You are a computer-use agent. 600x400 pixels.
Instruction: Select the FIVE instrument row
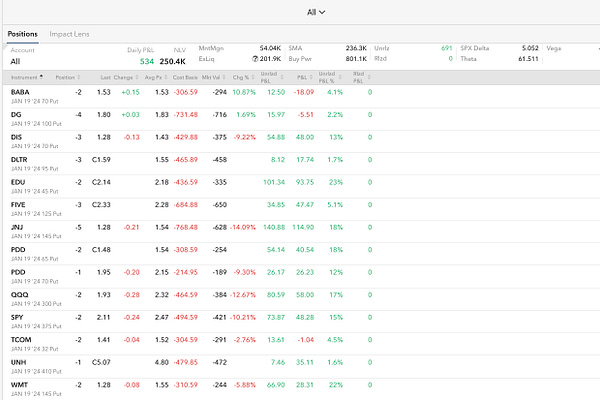pyautogui.click(x=301, y=209)
